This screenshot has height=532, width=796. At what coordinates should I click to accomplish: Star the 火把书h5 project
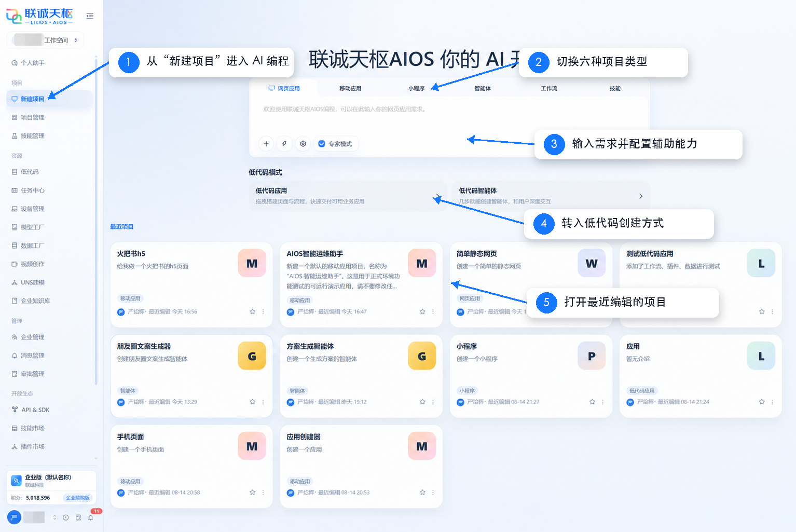(x=252, y=311)
